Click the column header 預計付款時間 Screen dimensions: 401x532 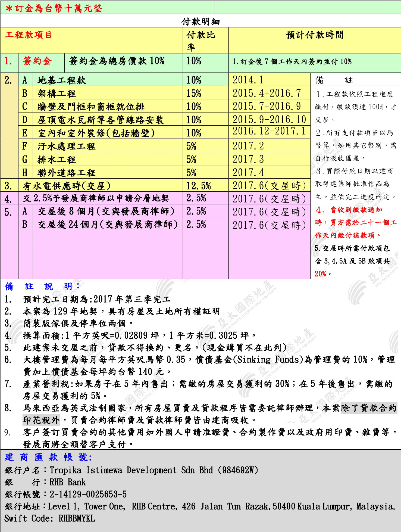click(315, 35)
